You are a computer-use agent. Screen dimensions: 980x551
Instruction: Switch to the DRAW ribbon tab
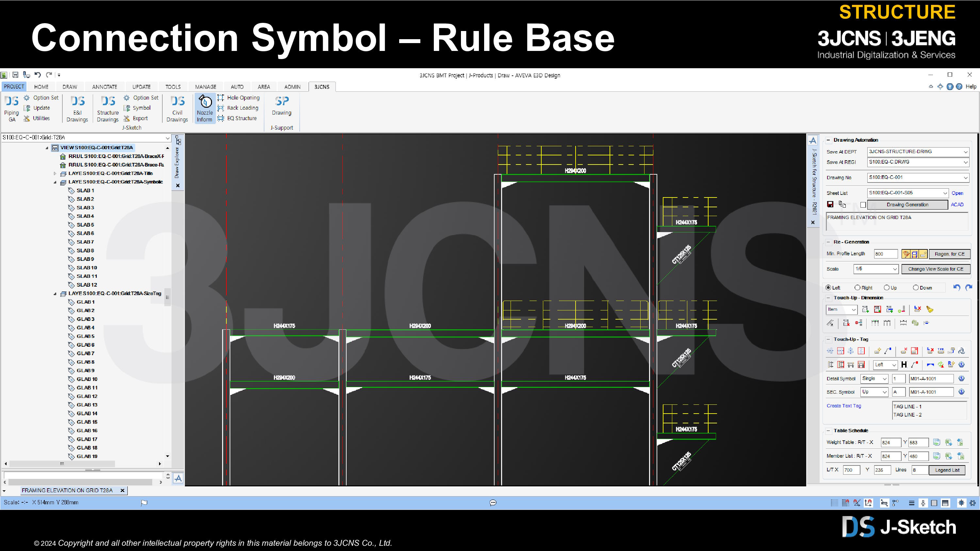pyautogui.click(x=70, y=87)
